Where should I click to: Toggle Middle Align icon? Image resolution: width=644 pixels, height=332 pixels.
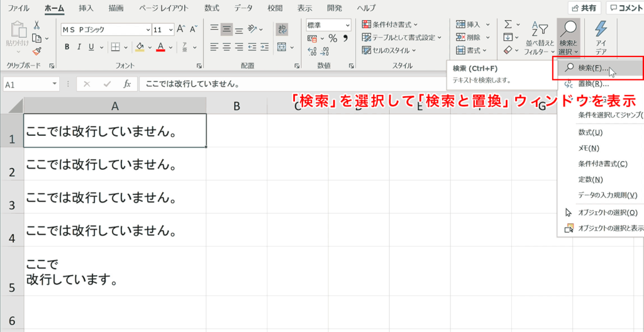[226, 29]
